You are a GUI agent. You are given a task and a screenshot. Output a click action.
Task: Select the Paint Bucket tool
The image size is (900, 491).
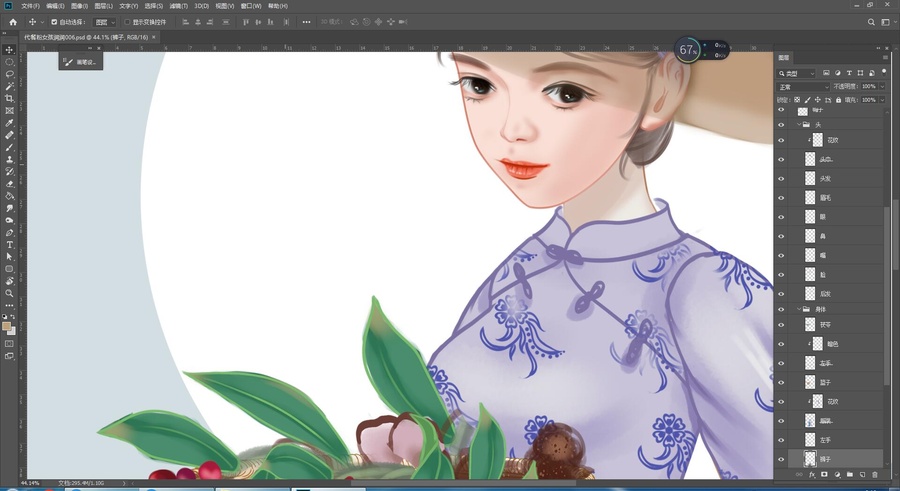(x=9, y=196)
